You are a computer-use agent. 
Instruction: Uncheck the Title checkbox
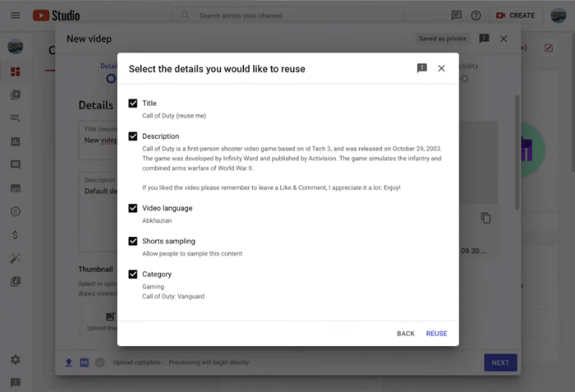[133, 104]
